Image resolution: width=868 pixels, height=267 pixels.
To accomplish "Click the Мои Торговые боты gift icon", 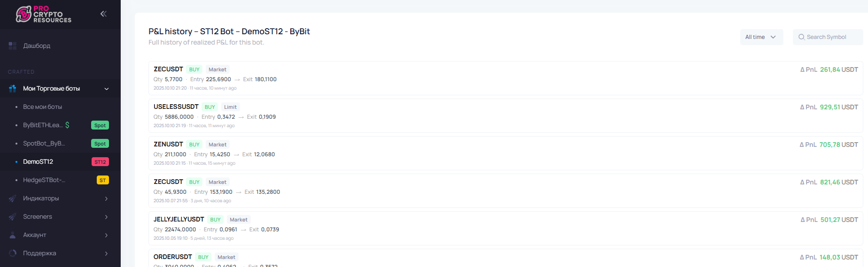I will click(13, 89).
